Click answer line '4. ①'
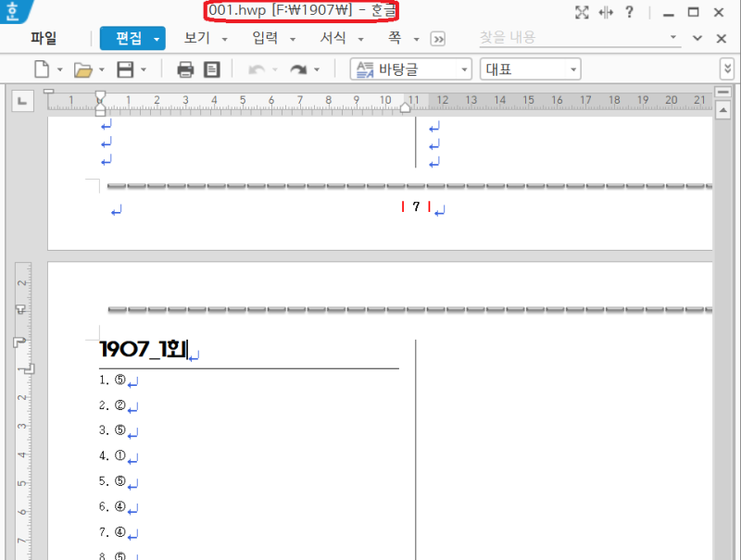This screenshot has width=741, height=560. [112, 455]
